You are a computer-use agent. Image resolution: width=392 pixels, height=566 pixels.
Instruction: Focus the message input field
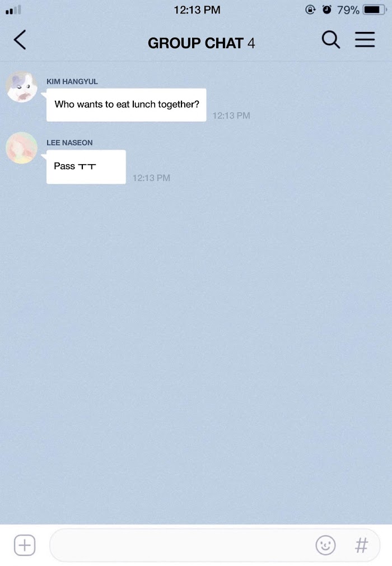(214, 545)
